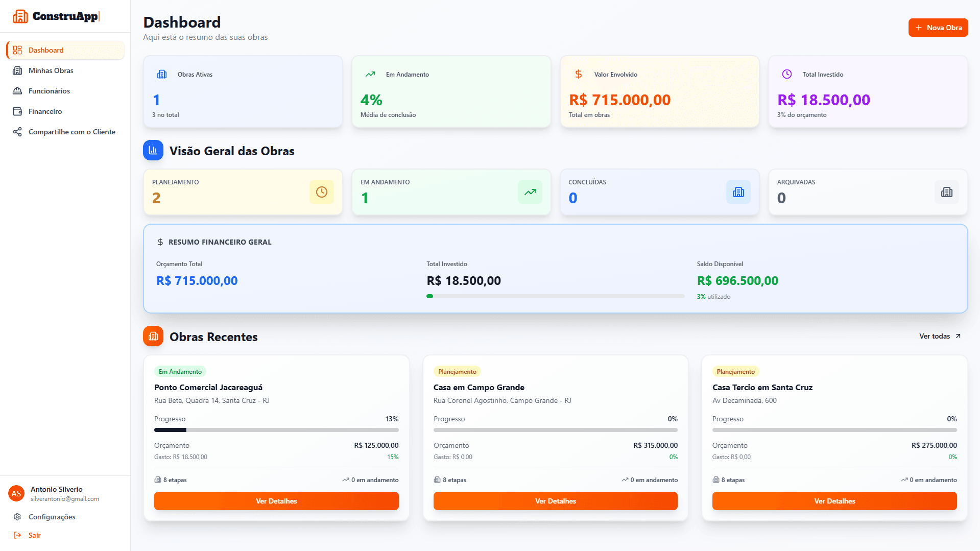
Task: Click Ver Detalhes for Ponto Comercial Jacareaguá
Action: point(276,500)
